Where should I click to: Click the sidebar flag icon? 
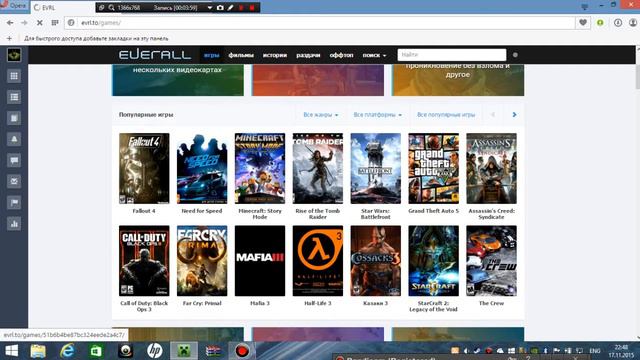14,202
